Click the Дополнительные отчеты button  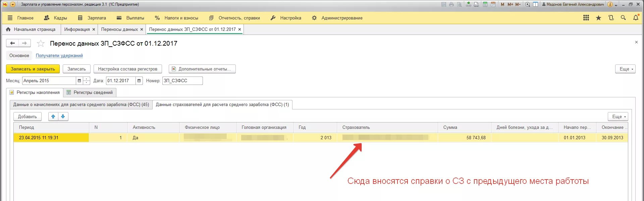202,69
